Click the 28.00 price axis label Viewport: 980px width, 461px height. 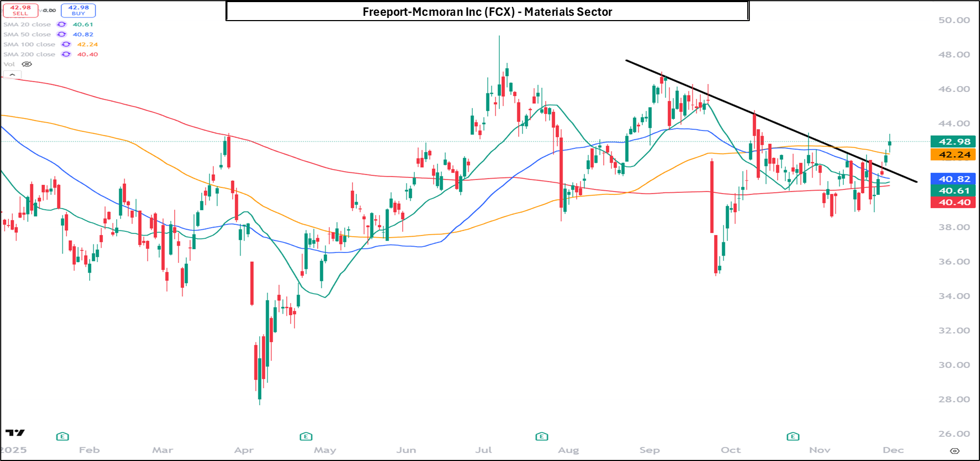pos(954,399)
